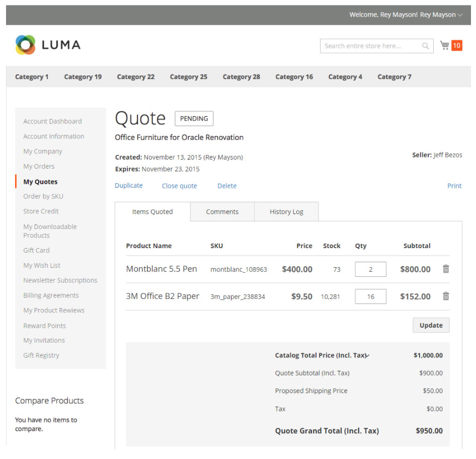Click the Montblanc 5.5 Pen product name

(162, 269)
